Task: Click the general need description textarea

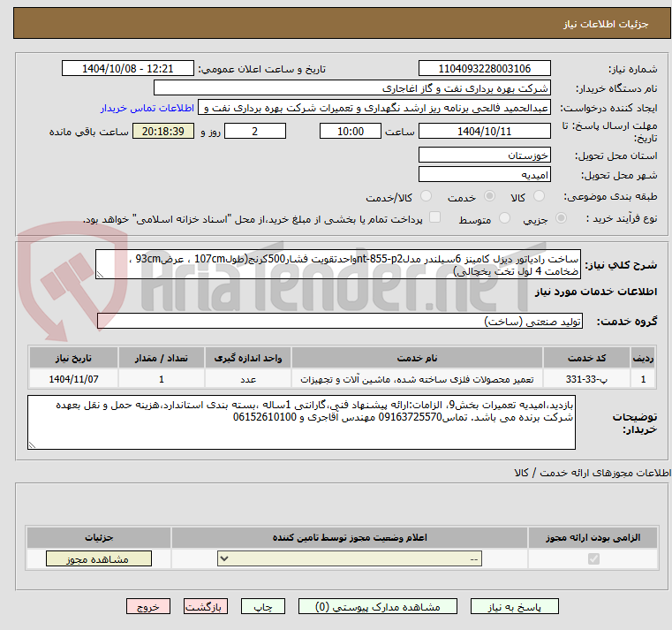Action: point(338,264)
